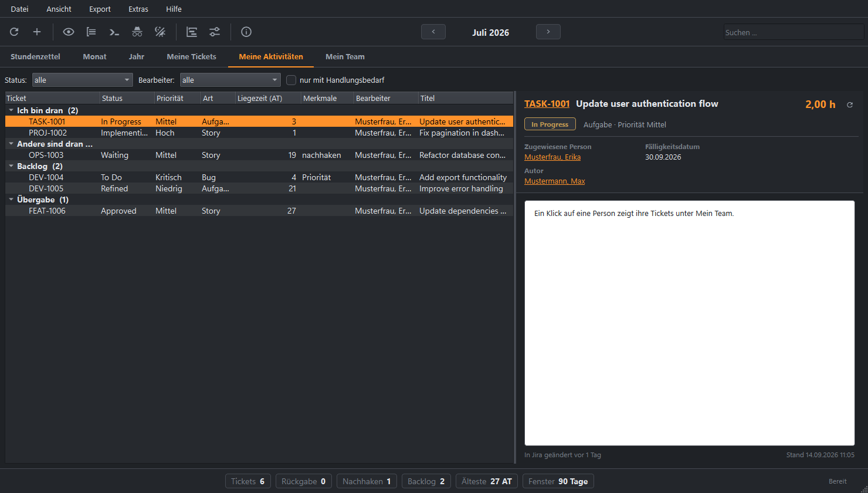Sort by the Status column header

click(127, 98)
